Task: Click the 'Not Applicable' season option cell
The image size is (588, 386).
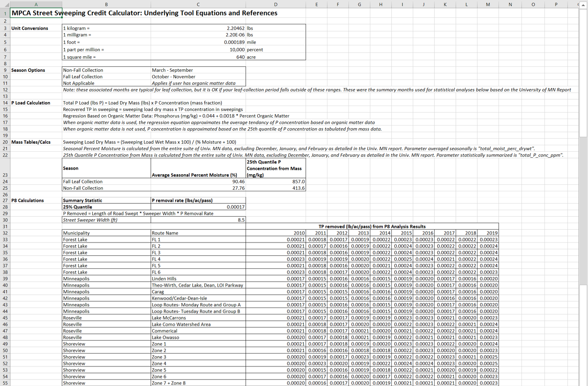Action: click(x=106, y=83)
